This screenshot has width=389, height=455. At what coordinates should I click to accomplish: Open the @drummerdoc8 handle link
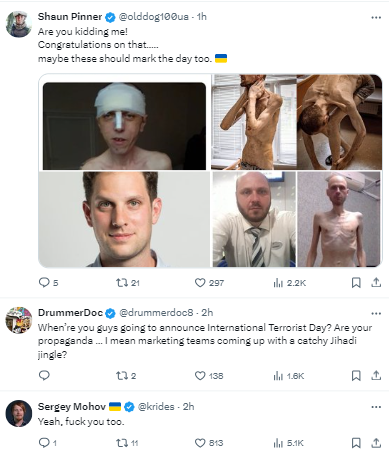click(156, 313)
